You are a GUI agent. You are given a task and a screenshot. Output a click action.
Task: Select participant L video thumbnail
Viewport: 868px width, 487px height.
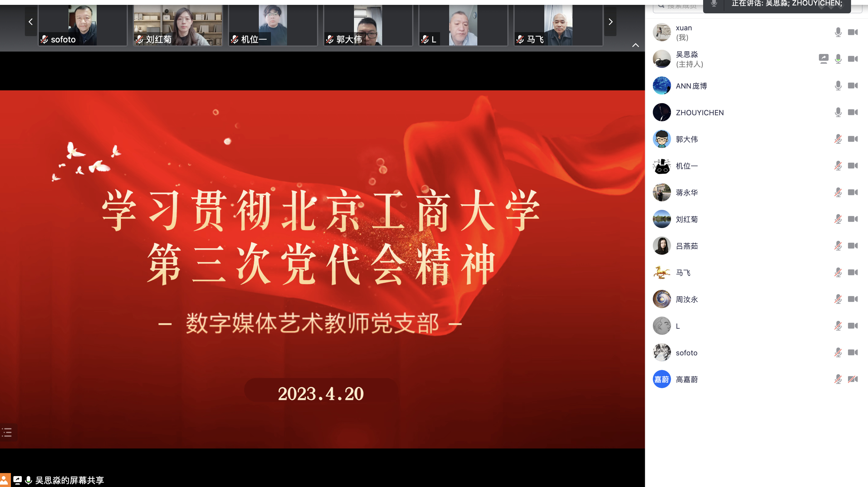point(463,25)
